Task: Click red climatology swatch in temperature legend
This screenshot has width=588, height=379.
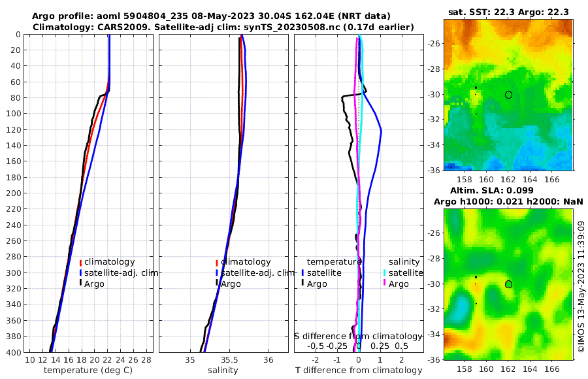Action: click(80, 263)
